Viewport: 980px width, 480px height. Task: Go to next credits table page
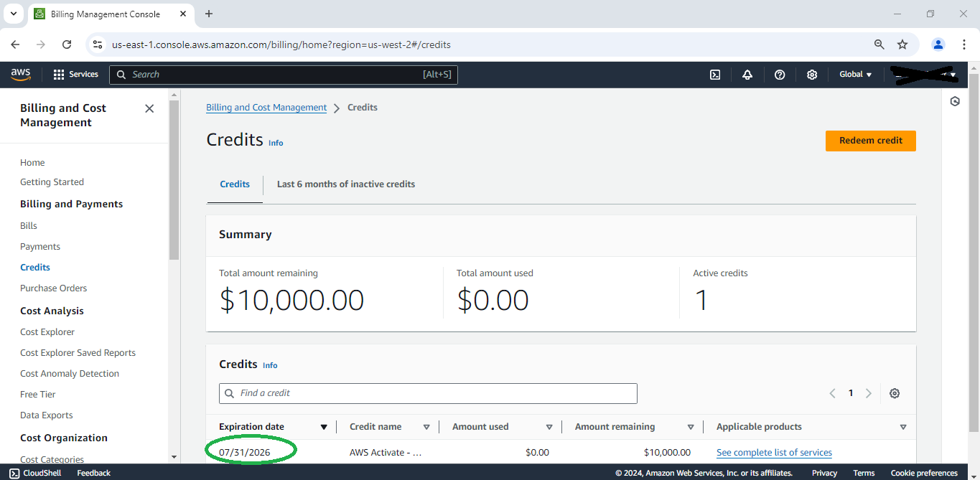click(869, 393)
